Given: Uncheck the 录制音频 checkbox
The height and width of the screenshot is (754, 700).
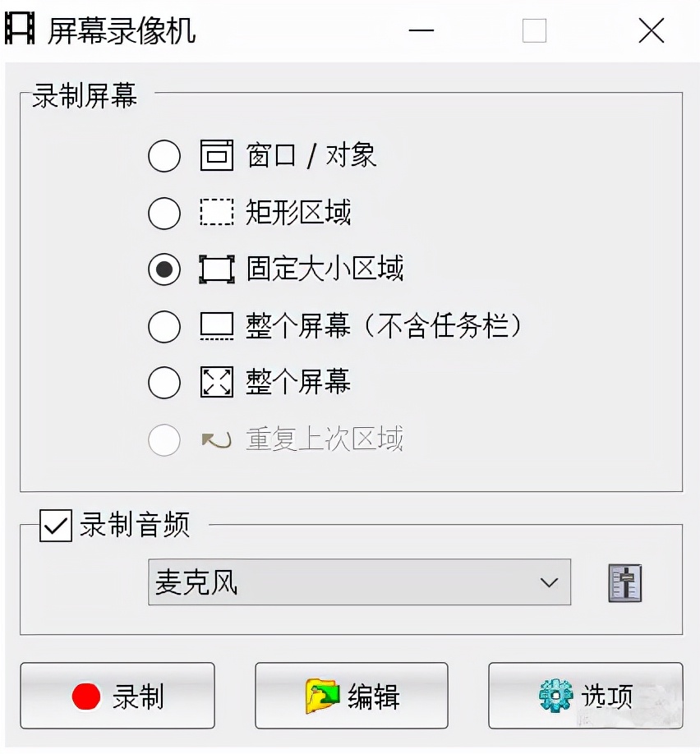Looking at the screenshot, I should tap(56, 526).
